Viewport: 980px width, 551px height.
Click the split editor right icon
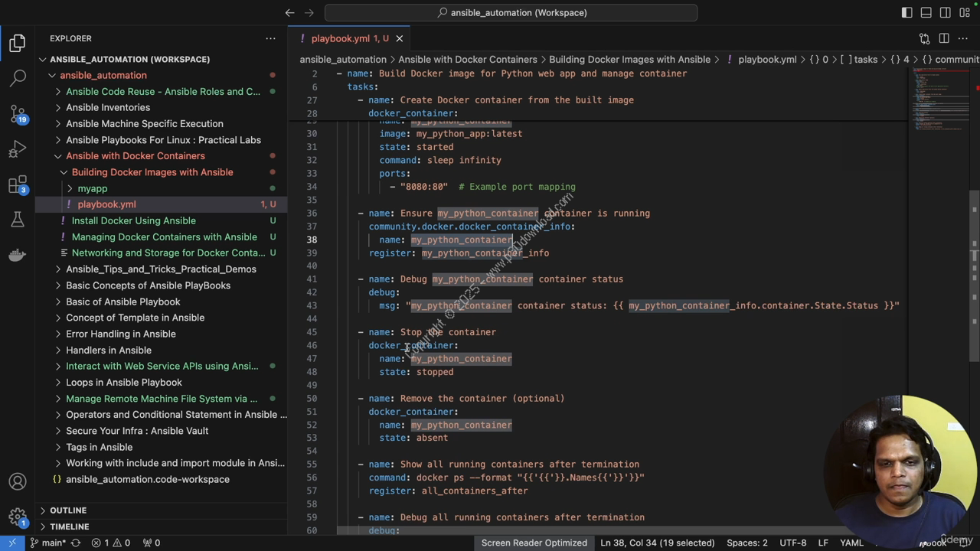pyautogui.click(x=944, y=38)
